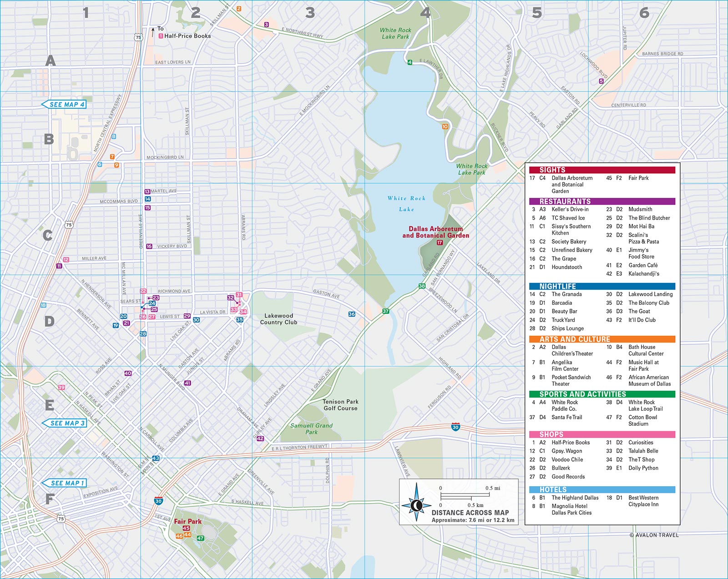Click the pink marker 1 beside Half-Price Books
The width and height of the screenshot is (728, 579).
click(x=161, y=35)
